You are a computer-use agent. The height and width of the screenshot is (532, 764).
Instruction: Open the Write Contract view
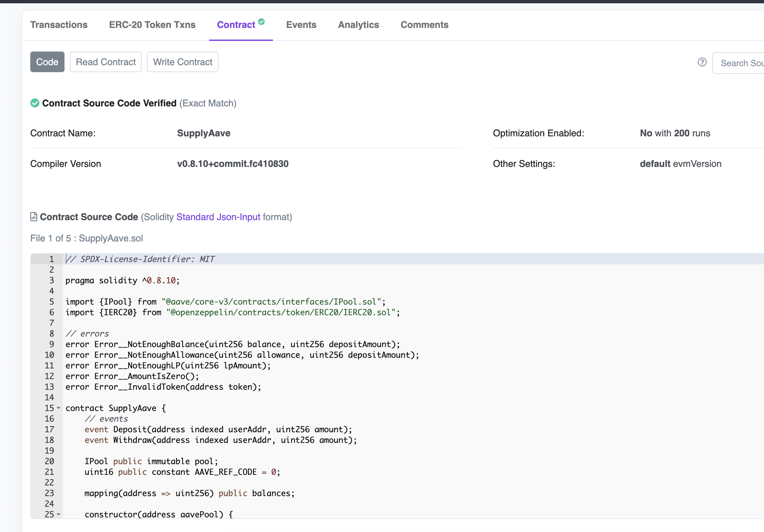pyautogui.click(x=182, y=62)
